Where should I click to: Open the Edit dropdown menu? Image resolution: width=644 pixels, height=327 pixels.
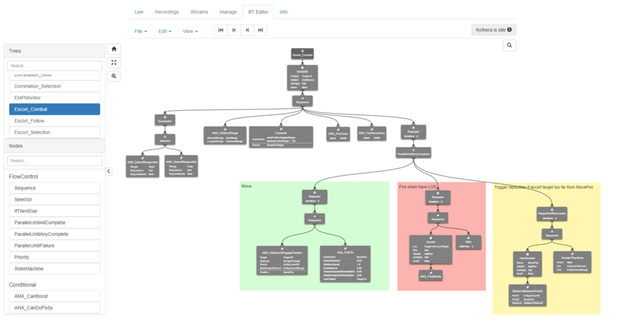pos(165,31)
